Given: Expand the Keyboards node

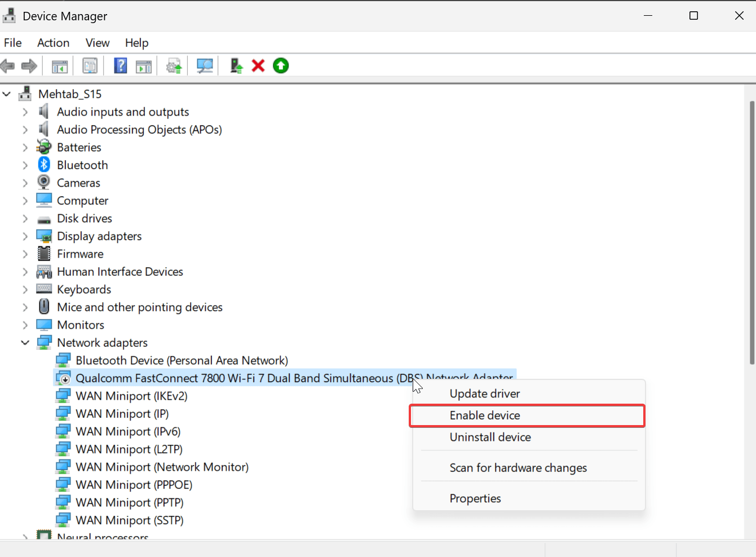Looking at the screenshot, I should 25,290.
